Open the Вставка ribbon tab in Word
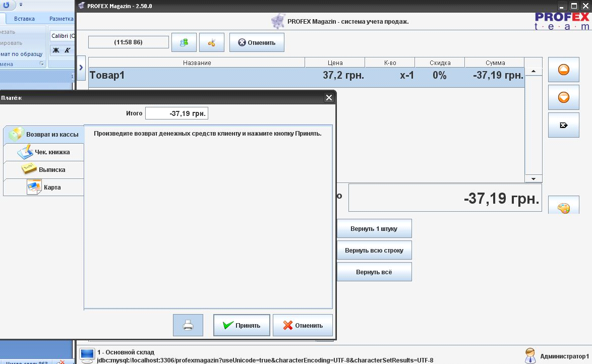The height and width of the screenshot is (364, 592). click(24, 19)
